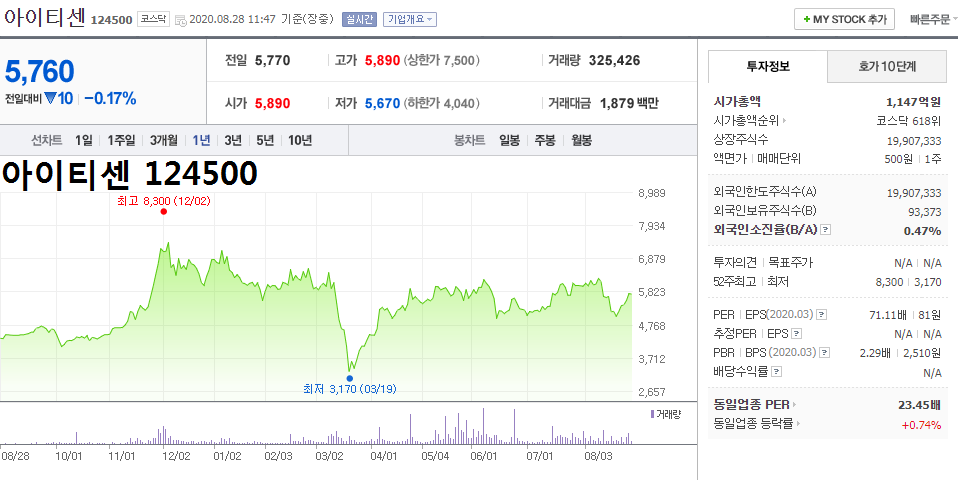
Task: Click the arrow icon after 시가총액순위
Action: point(784,122)
